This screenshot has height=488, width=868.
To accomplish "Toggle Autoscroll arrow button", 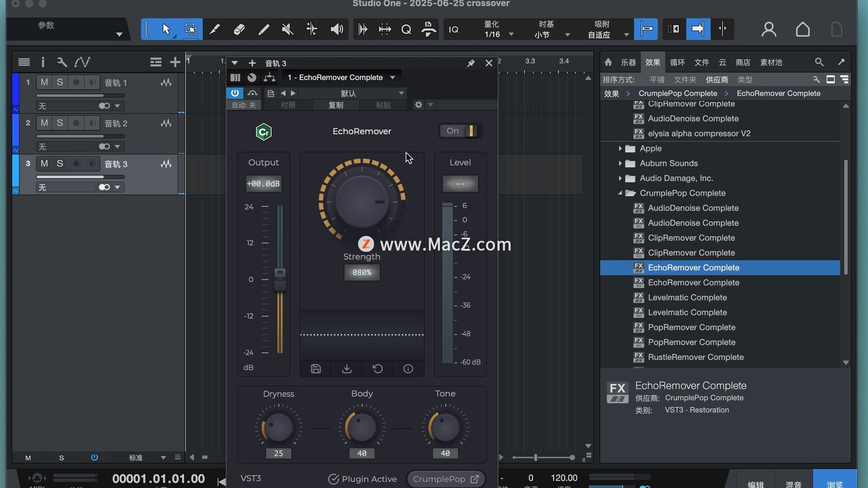I will click(698, 29).
